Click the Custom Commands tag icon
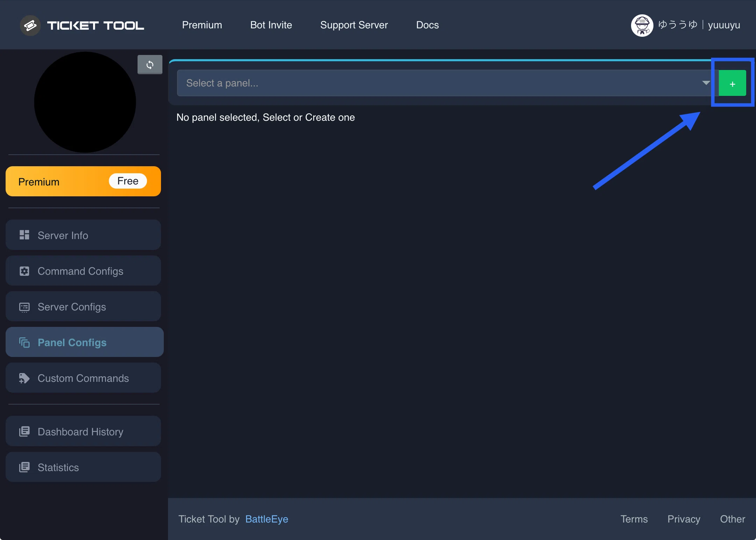The height and width of the screenshot is (540, 756). 24,378
